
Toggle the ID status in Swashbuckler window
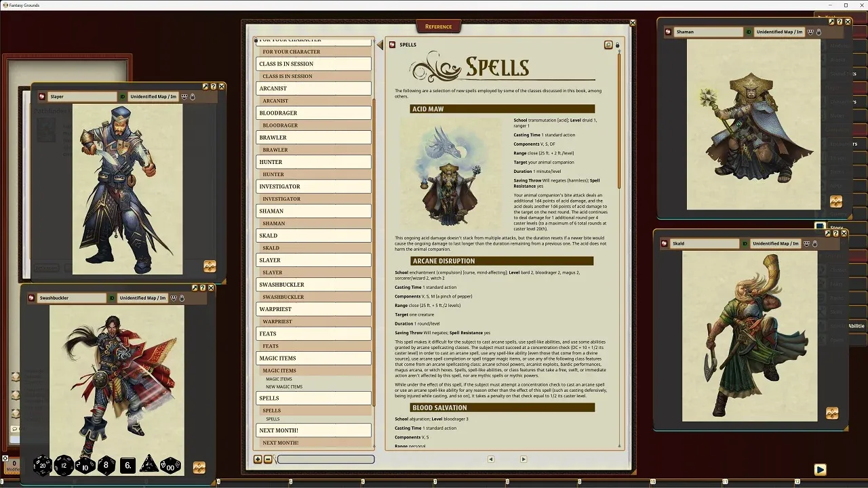112,298
